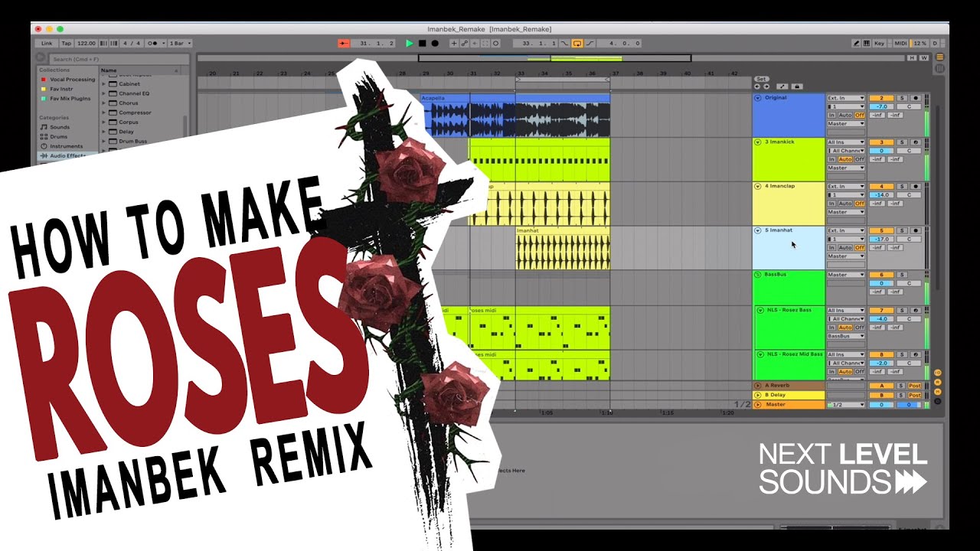Arm the 5 Imanhat track
The height and width of the screenshot is (551, 980).
[x=916, y=230]
